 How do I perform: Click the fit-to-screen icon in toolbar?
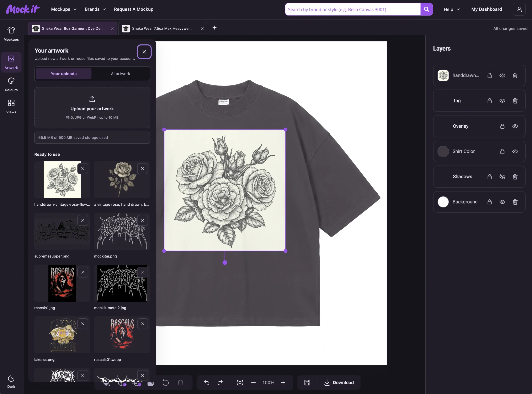coord(240,383)
